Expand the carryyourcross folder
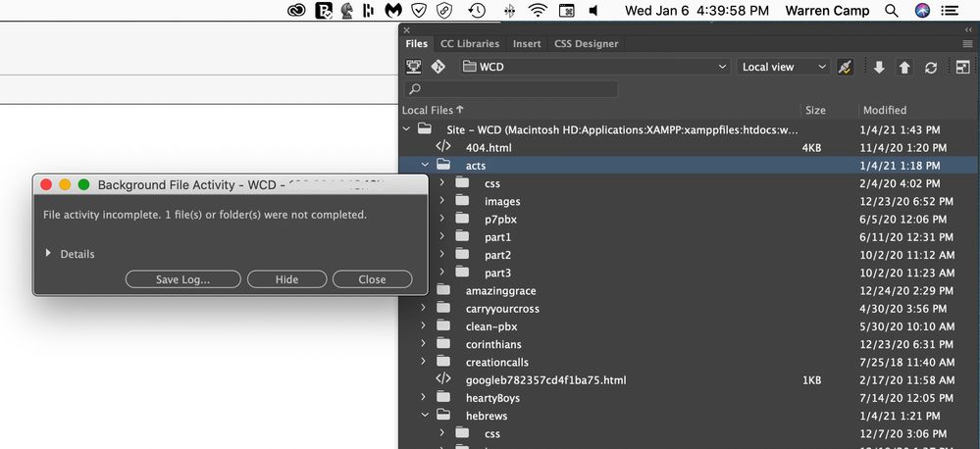The height and width of the screenshot is (449, 980). [423, 308]
